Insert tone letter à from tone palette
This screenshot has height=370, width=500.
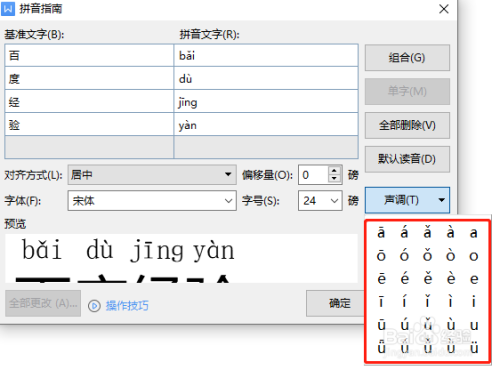coord(451,232)
